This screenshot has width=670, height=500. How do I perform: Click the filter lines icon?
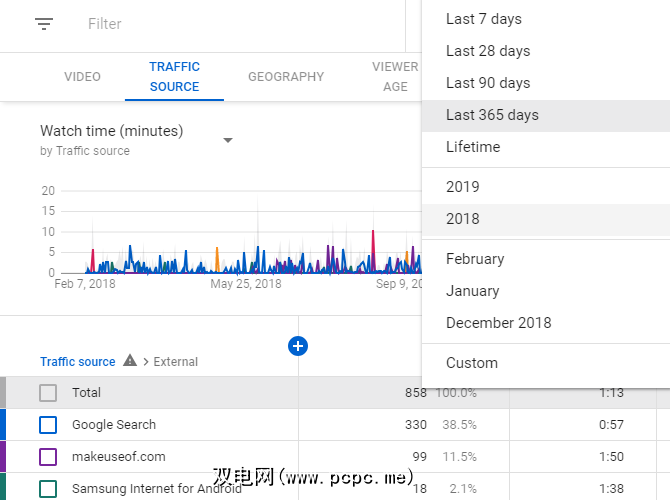pyautogui.click(x=44, y=23)
